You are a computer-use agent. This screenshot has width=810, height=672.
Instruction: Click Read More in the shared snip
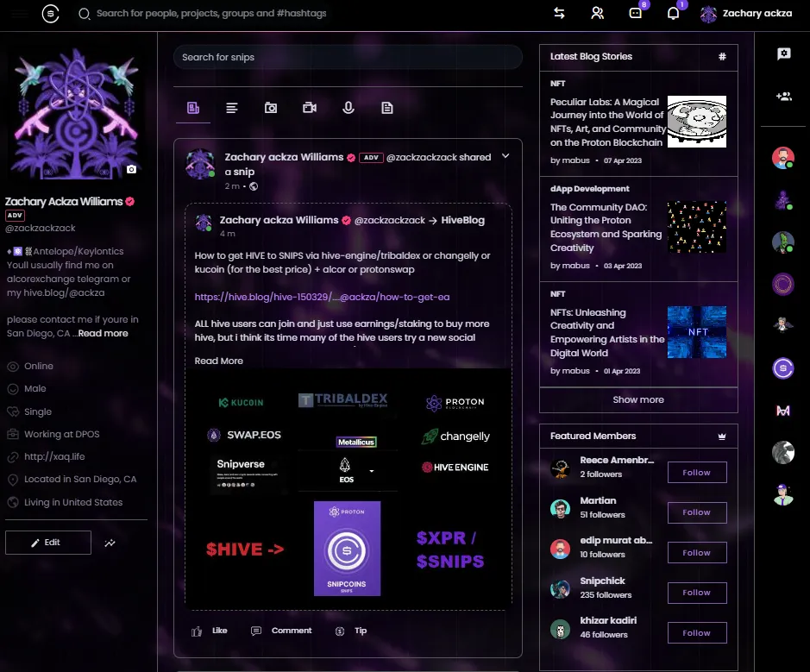coord(218,361)
